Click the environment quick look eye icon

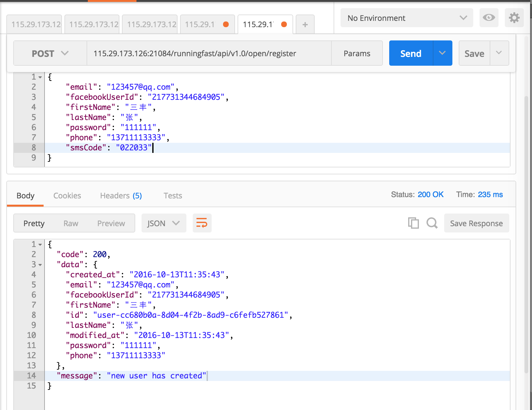(489, 18)
